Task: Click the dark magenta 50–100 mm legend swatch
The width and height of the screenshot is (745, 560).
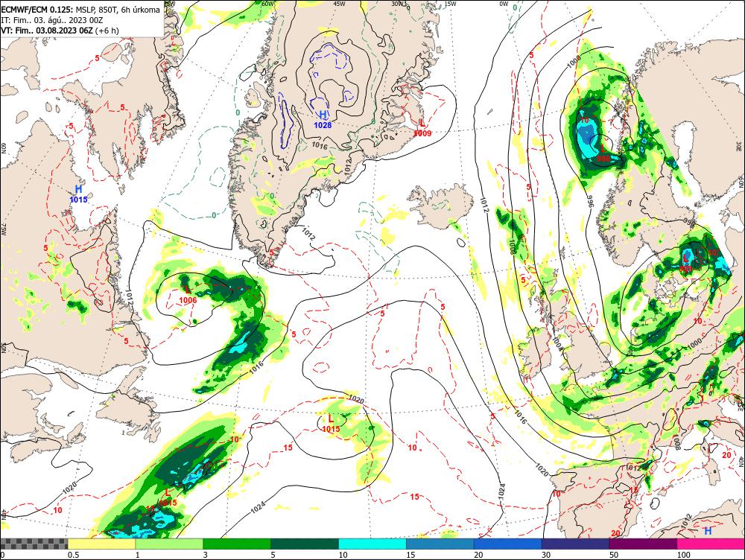Action: pyautogui.click(x=643, y=544)
